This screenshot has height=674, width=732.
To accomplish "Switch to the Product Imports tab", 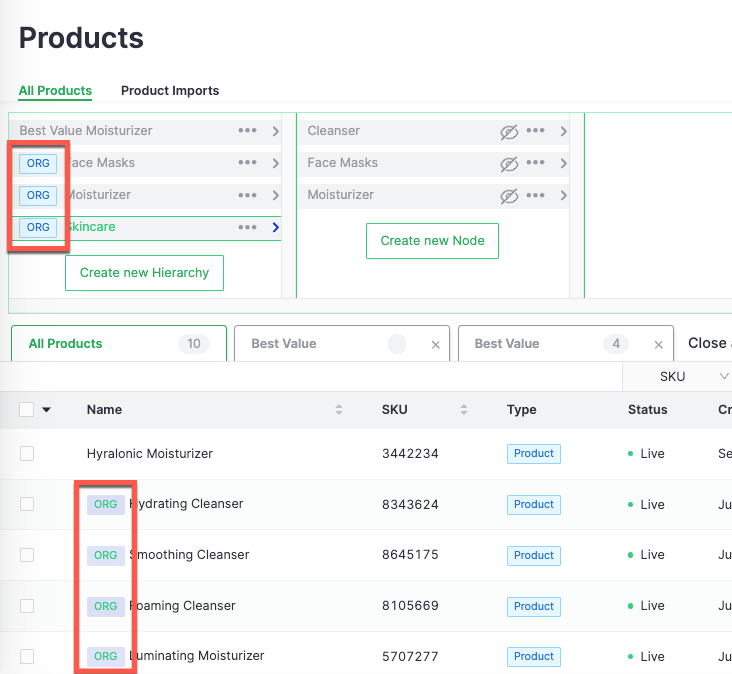I will [x=170, y=91].
